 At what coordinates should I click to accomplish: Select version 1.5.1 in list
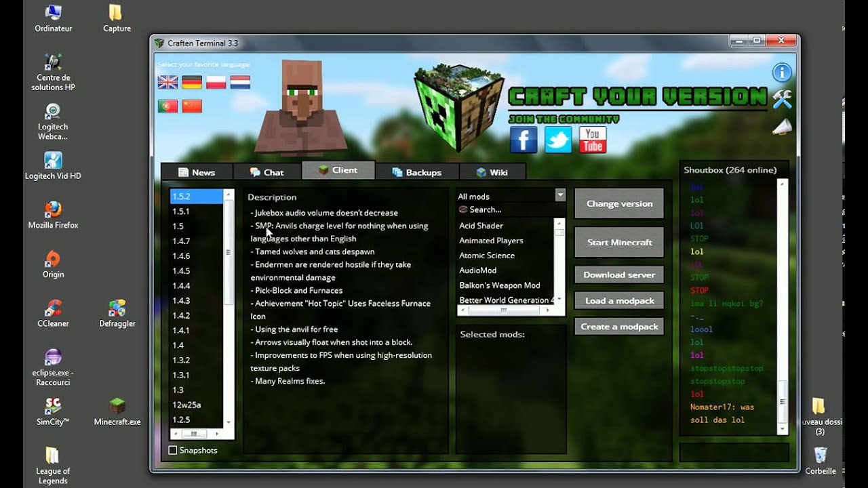tap(197, 211)
